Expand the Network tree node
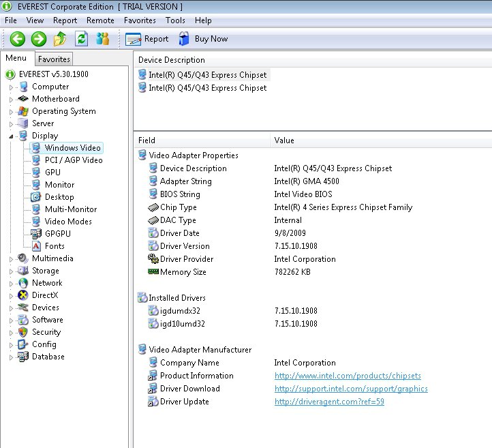 click(12, 284)
